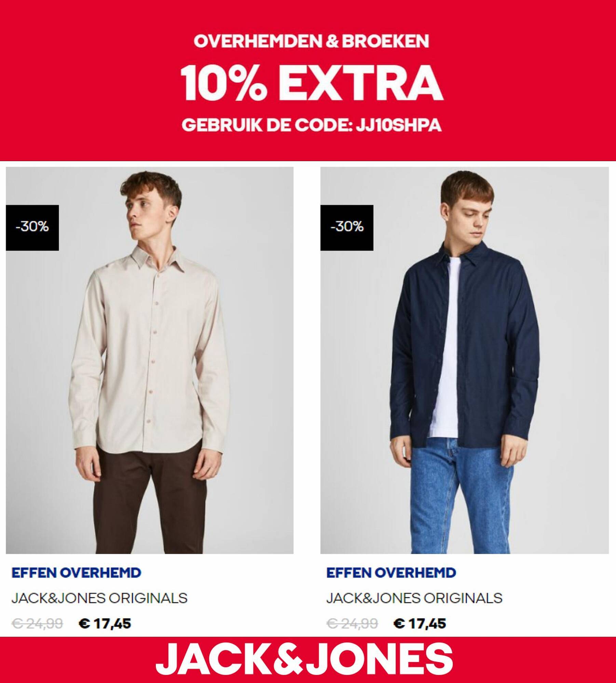
Task: Select left JACK&JONES ORIGINALS brand label
Action: (x=99, y=598)
